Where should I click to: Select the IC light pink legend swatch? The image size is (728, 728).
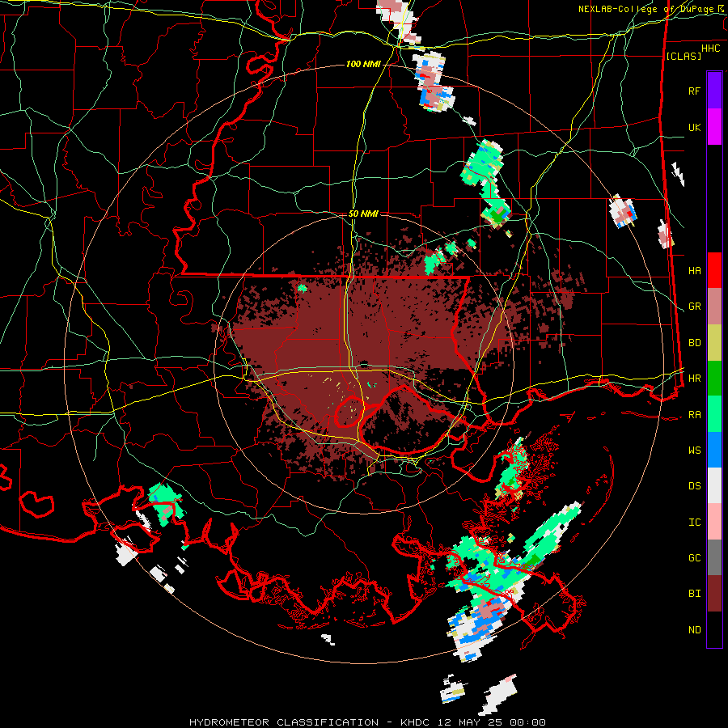pyautogui.click(x=714, y=522)
